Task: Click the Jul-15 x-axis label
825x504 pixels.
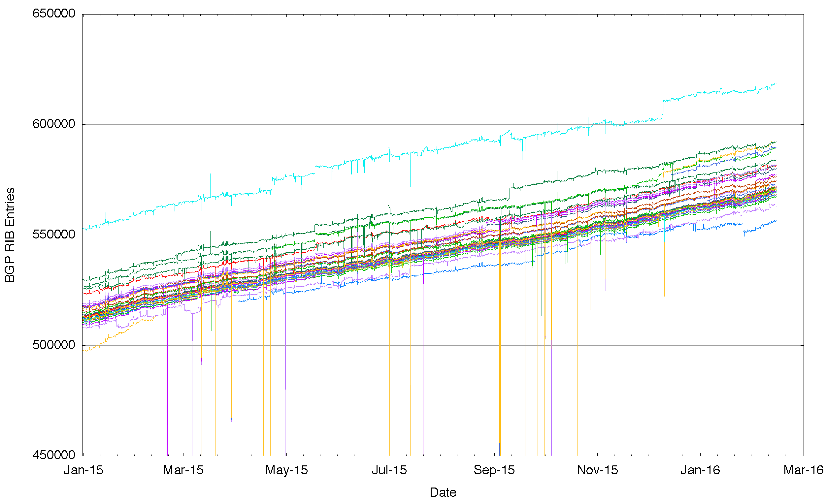Action: coord(389,470)
